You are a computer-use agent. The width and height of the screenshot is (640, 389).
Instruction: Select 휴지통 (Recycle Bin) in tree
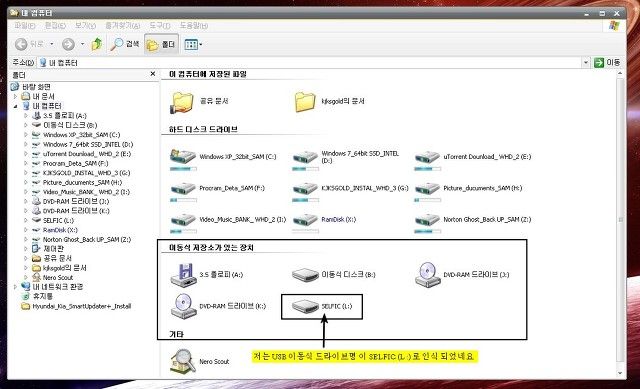[42, 296]
